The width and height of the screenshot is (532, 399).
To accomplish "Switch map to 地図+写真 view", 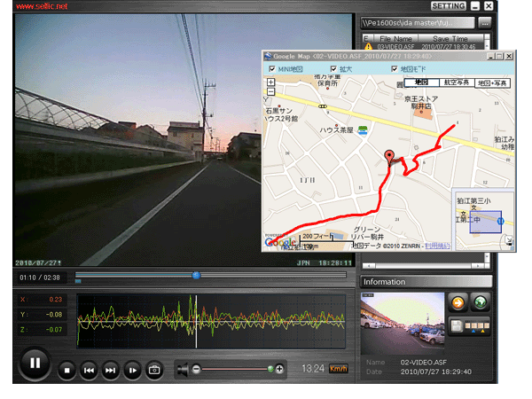I will tap(492, 82).
